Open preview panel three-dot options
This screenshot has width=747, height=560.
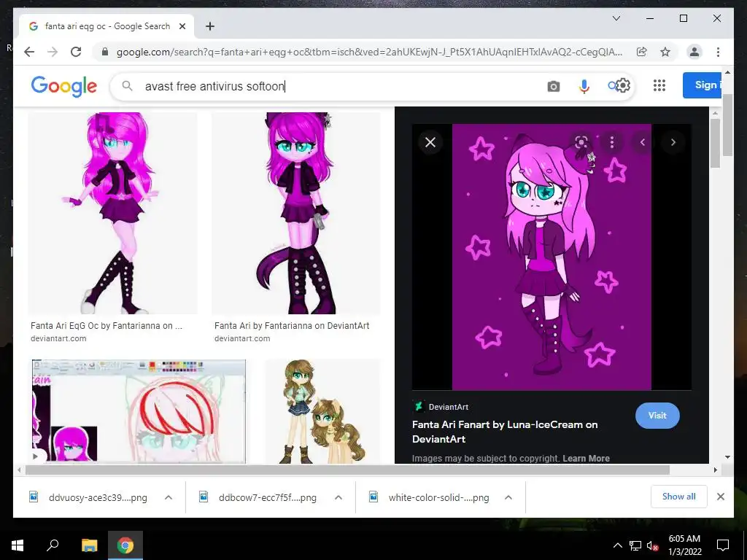coord(612,142)
